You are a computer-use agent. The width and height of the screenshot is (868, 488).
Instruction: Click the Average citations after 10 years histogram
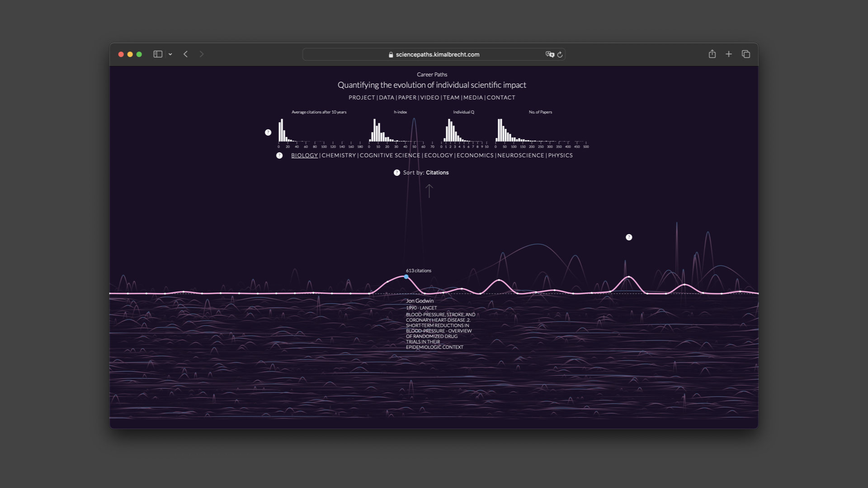click(x=319, y=131)
